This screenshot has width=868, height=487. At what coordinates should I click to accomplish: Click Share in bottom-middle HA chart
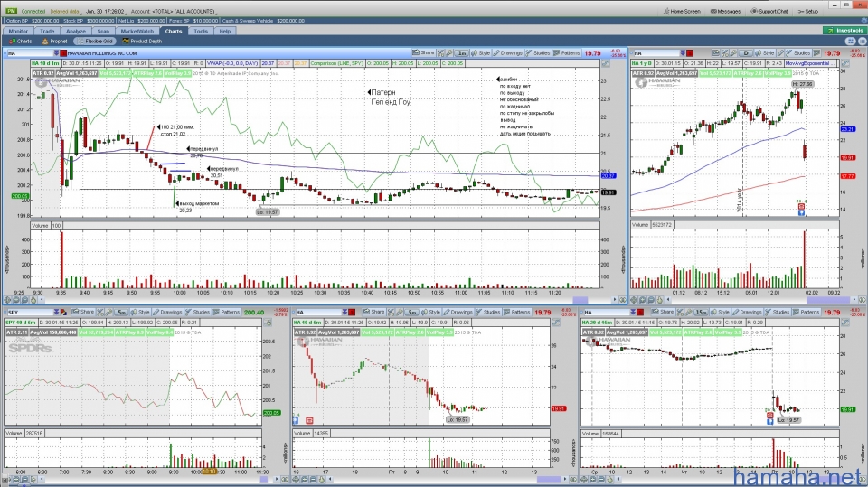373,312
